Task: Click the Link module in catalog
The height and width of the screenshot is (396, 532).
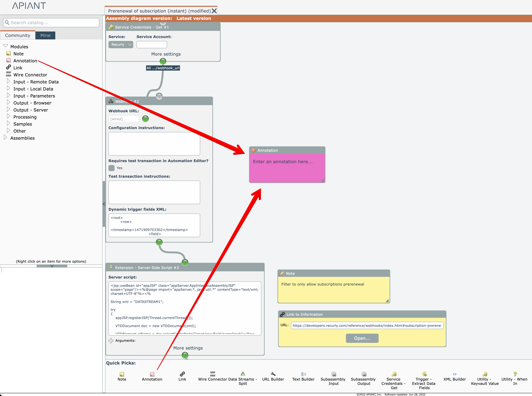Action: click(18, 68)
